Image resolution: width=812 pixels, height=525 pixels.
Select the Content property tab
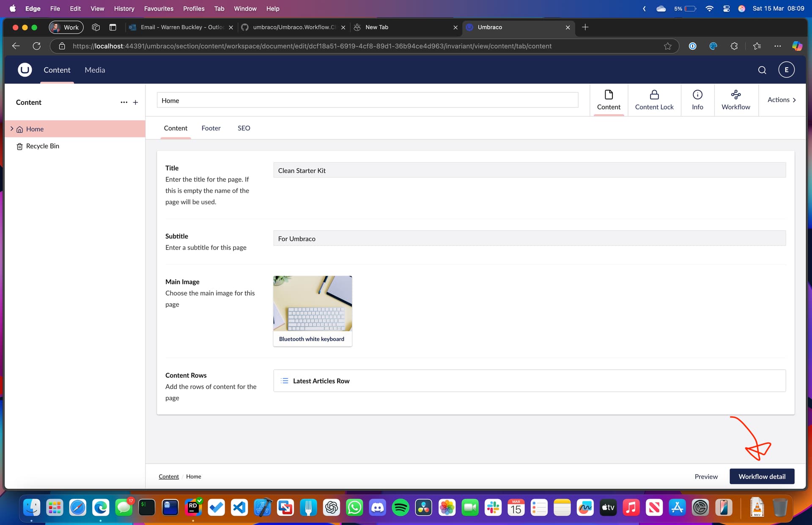coord(176,128)
